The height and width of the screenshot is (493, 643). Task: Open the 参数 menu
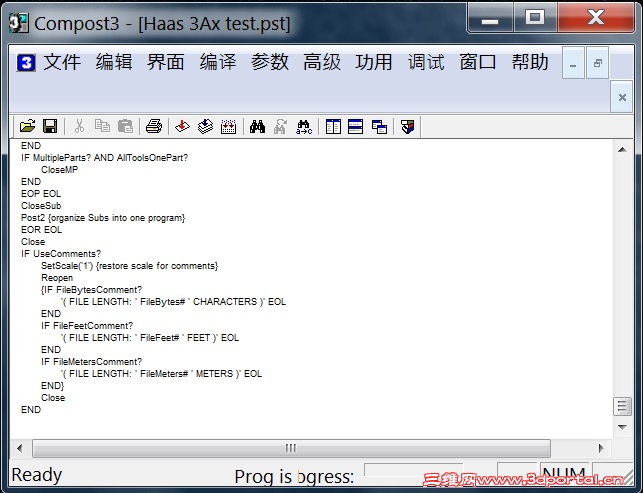pos(270,62)
